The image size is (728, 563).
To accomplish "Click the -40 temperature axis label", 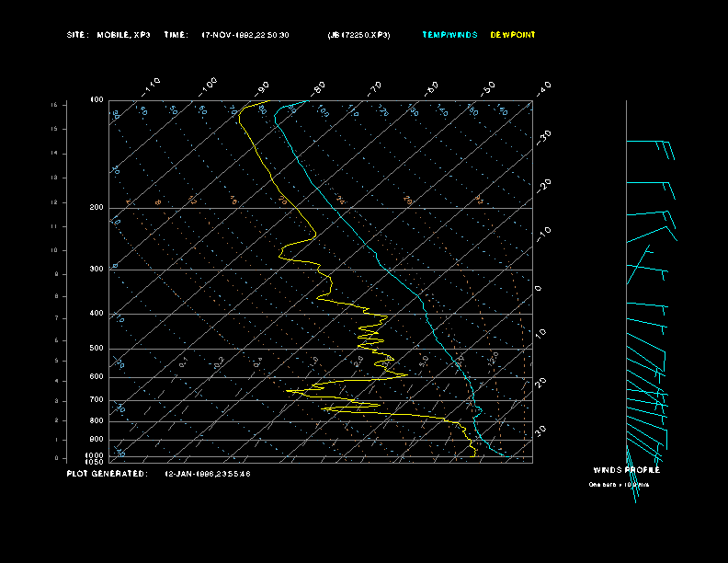I will [543, 87].
